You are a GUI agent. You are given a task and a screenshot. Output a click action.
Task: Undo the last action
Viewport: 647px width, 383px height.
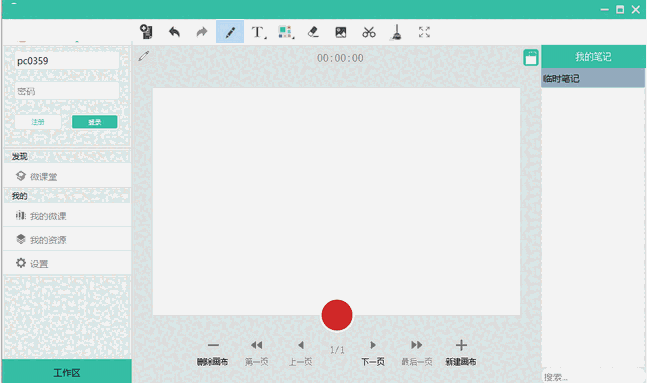(x=175, y=32)
